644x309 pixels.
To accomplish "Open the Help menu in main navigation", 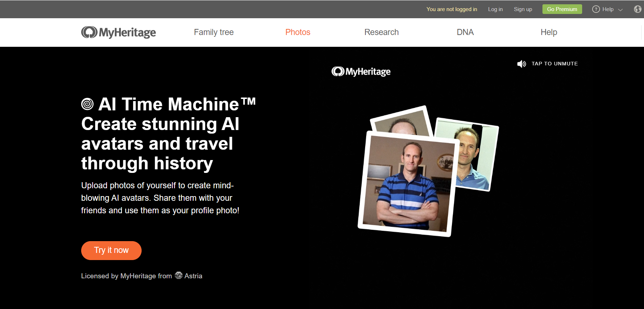I will click(x=549, y=32).
